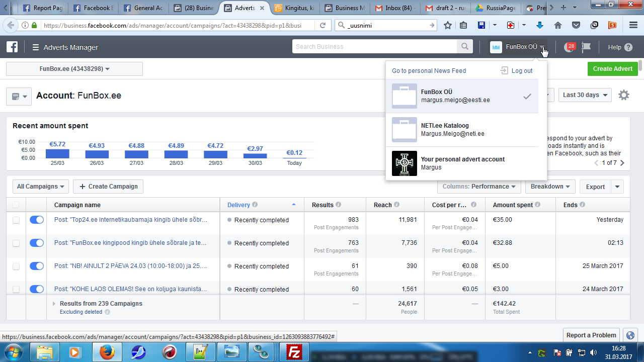
Task: Show bookmarks list in Firefox toolbar
Action: pyautogui.click(x=464, y=25)
